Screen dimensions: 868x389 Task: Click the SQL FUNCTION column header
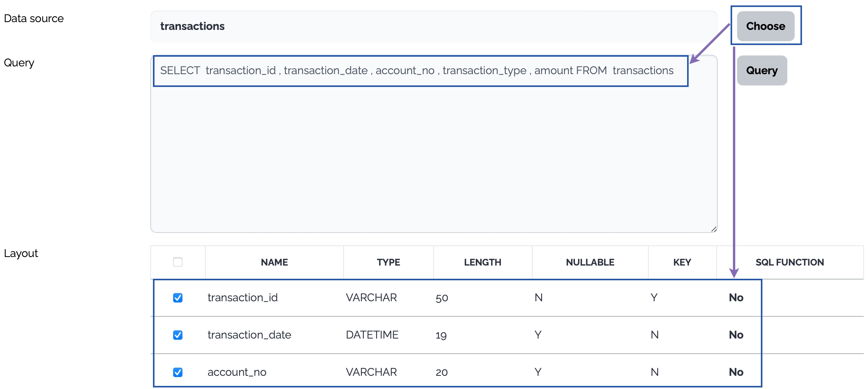tap(790, 262)
